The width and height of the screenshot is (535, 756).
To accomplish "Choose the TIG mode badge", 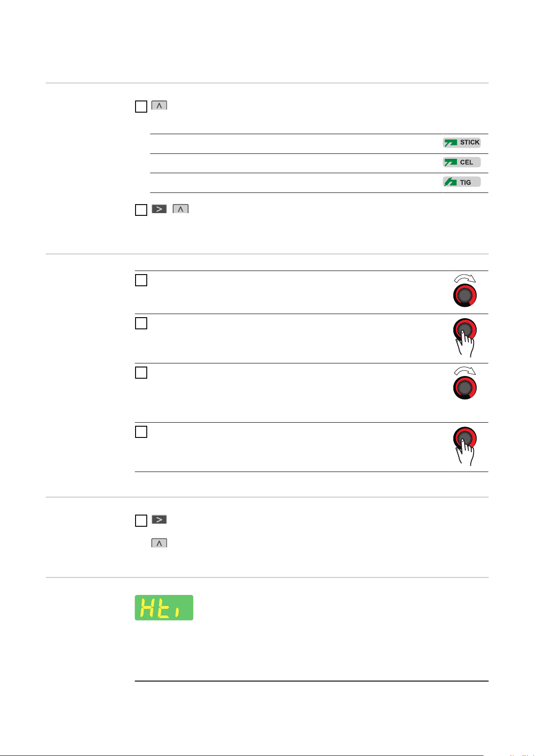I will 462,182.
